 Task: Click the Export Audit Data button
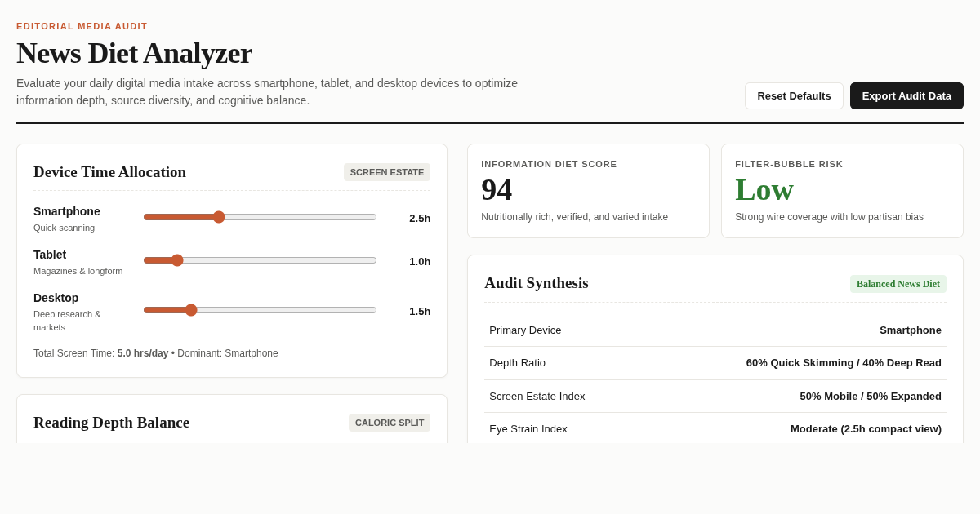point(906,95)
